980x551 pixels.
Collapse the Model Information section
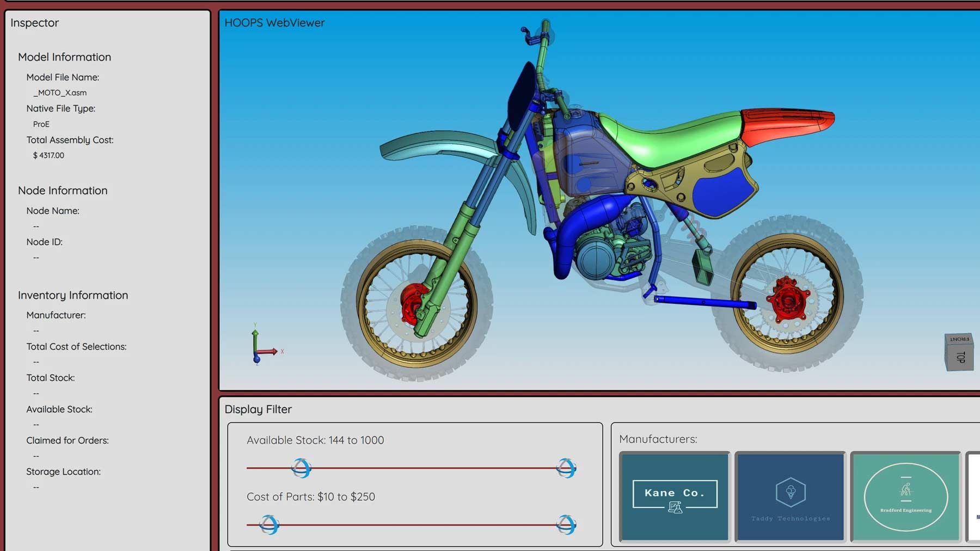click(64, 57)
